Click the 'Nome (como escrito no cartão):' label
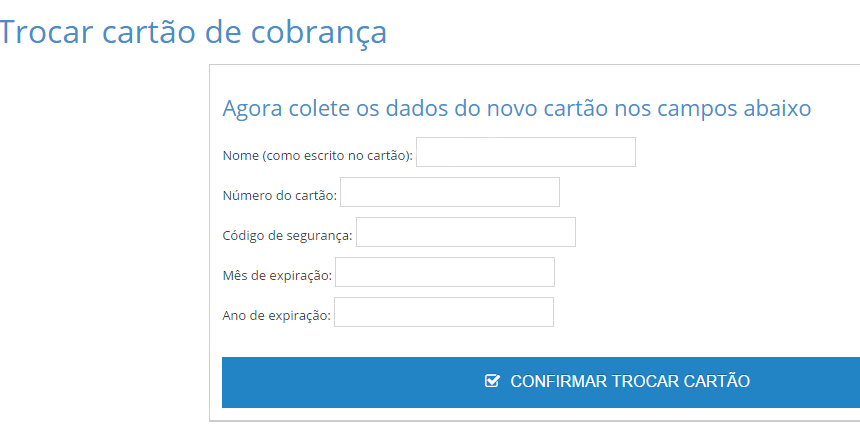Screen dimensions: 860x431 point(318,156)
